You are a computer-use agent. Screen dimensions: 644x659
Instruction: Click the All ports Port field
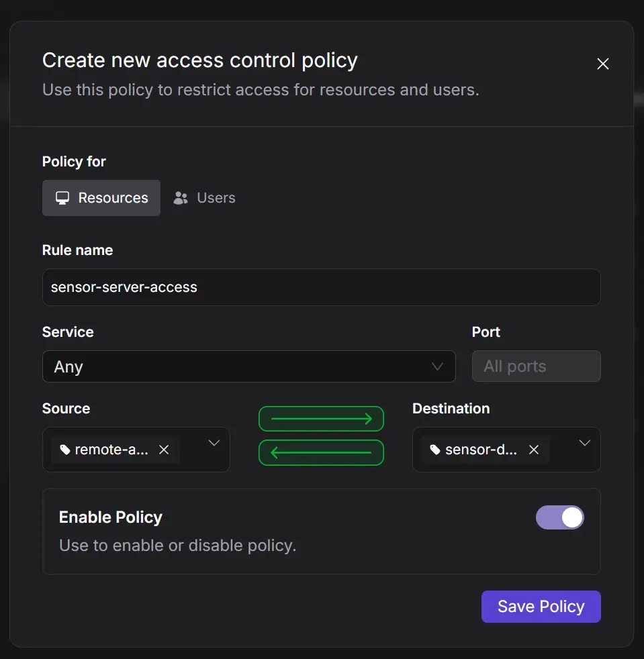536,366
